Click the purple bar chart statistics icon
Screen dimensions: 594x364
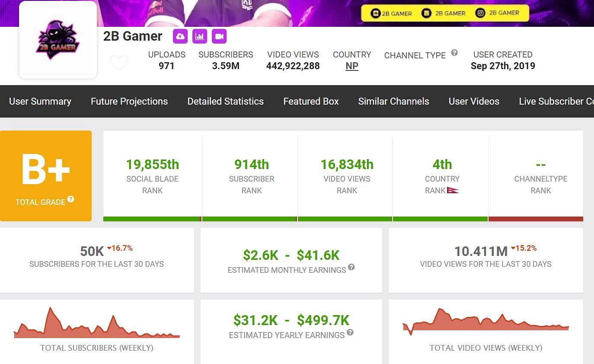tap(200, 36)
